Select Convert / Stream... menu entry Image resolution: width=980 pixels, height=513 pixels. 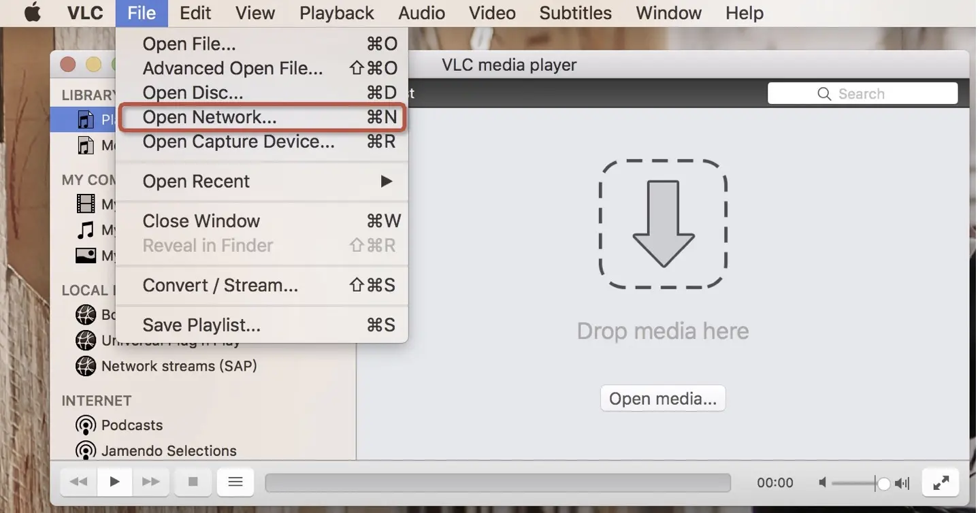tap(262, 285)
